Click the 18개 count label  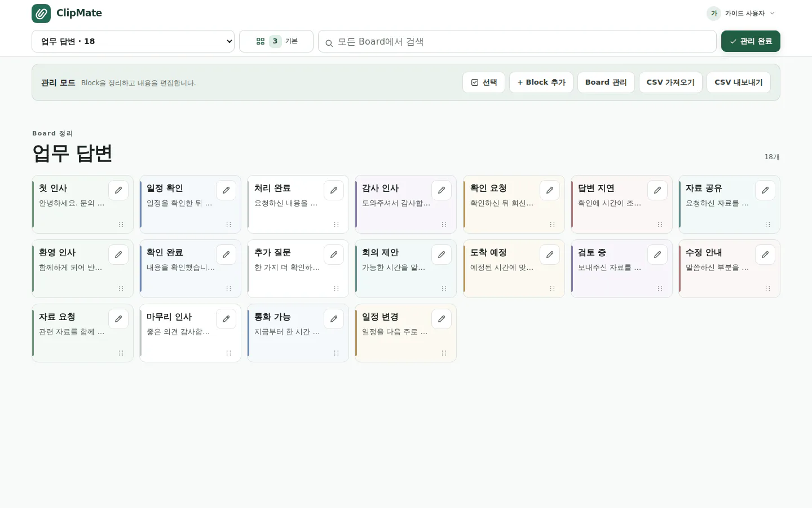coord(772,157)
